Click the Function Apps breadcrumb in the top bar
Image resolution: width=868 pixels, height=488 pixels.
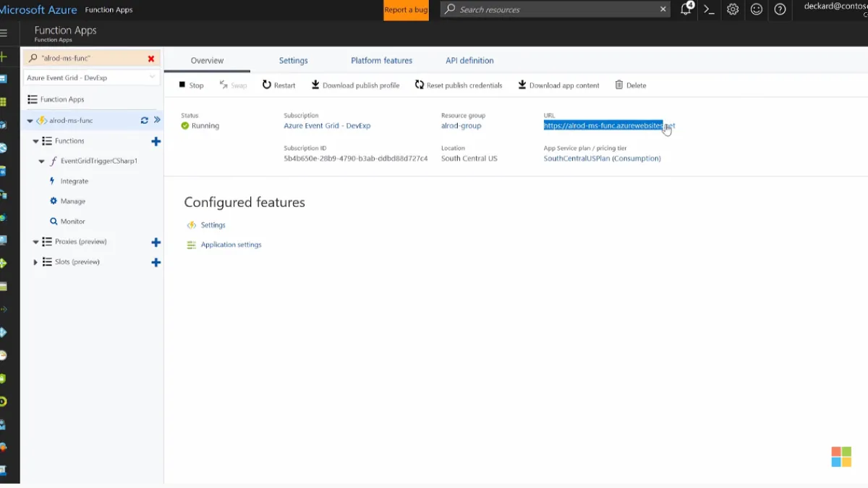[109, 10]
